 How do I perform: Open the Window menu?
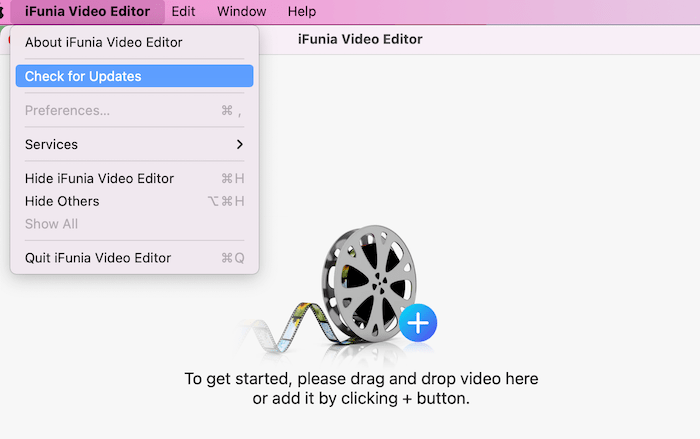241,12
